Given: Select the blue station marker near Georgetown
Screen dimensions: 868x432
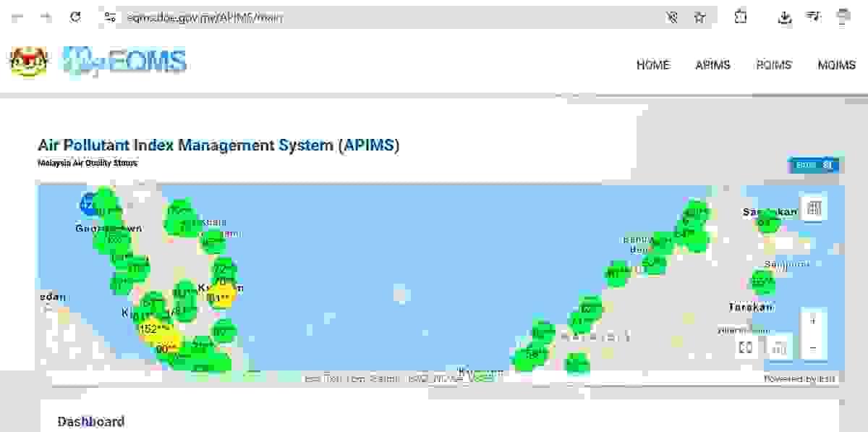Looking at the screenshot, I should click(88, 204).
